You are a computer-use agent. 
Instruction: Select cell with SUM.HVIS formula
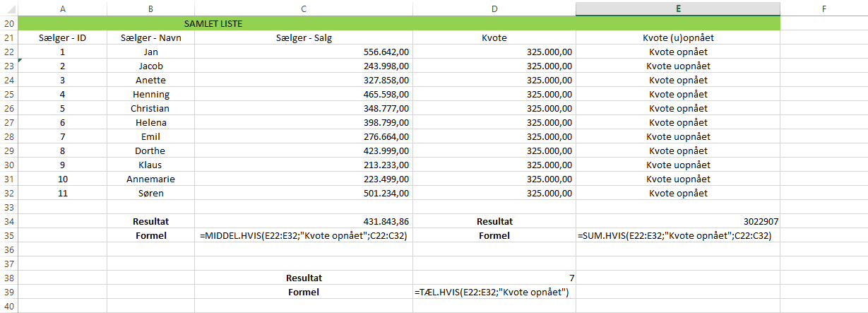[x=677, y=235]
